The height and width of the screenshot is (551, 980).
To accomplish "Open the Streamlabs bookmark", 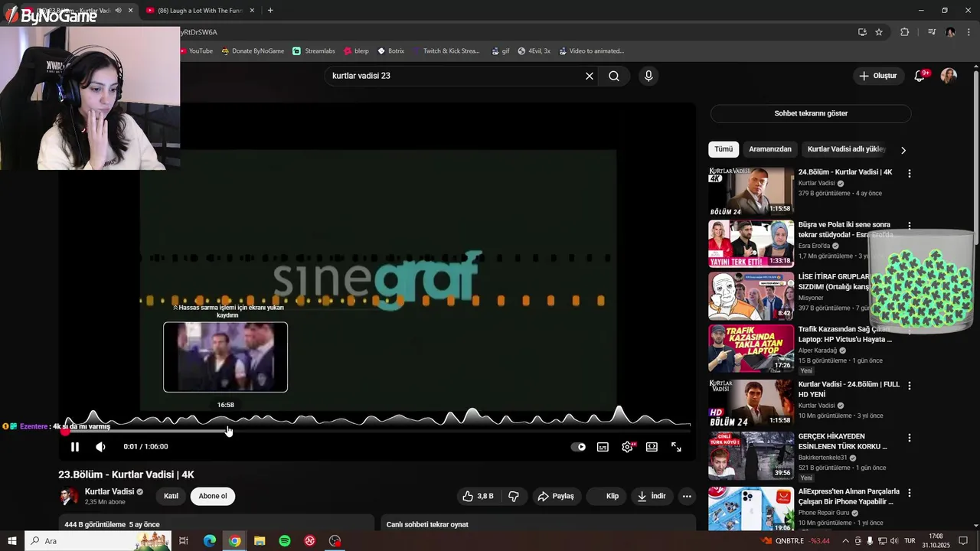I will coord(314,51).
